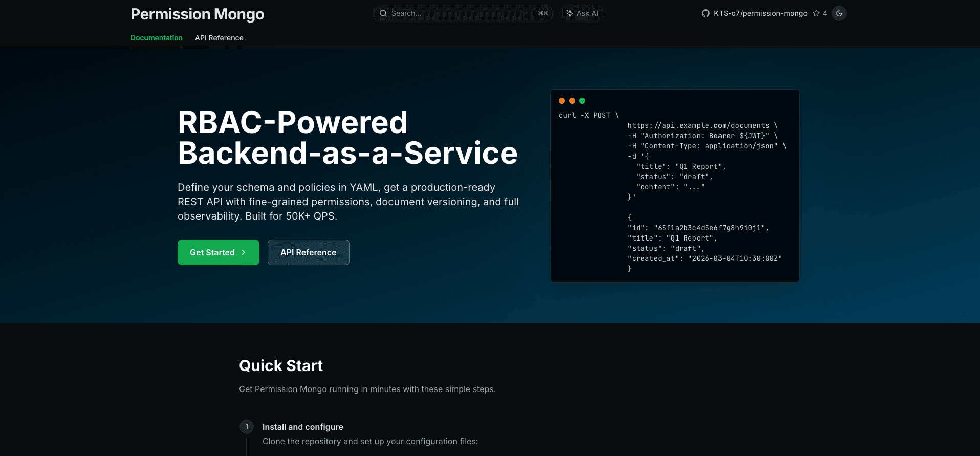Click the middle orange dot in code window

[x=572, y=101]
